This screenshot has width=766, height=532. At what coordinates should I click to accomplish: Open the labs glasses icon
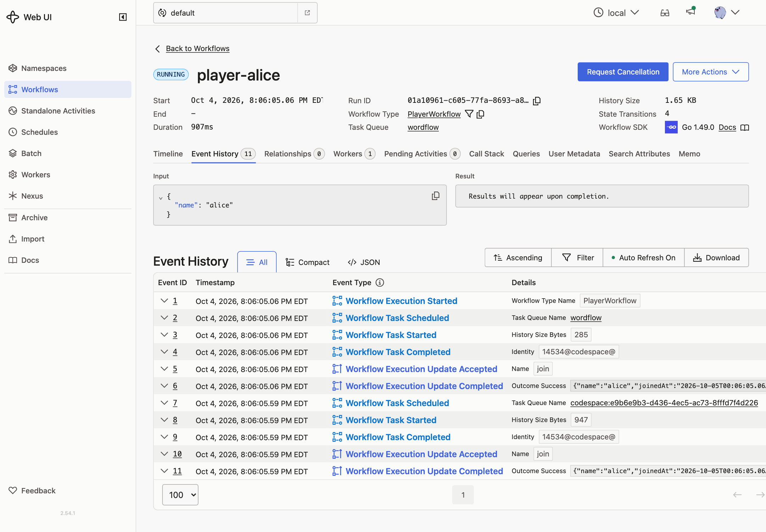665,13
